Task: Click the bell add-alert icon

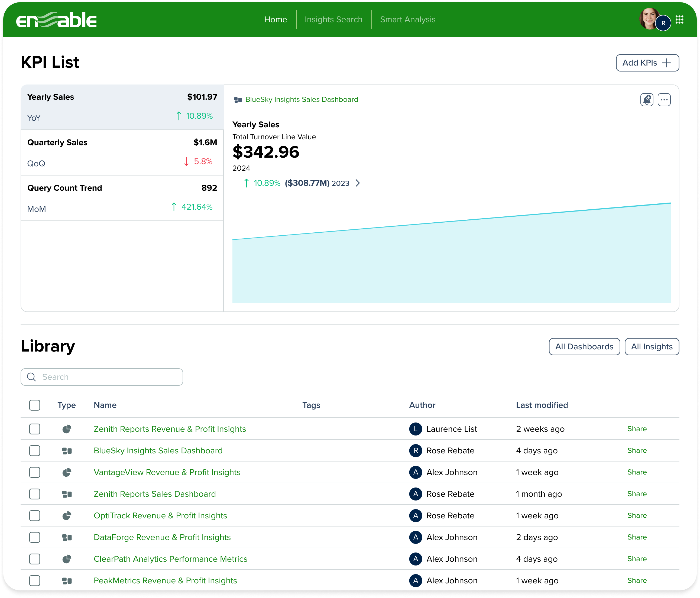Action: (647, 100)
